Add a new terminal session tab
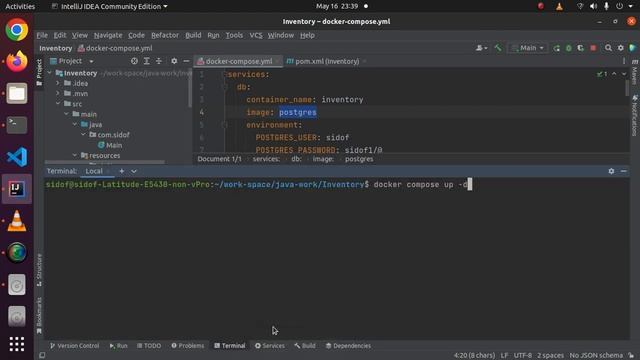The height and width of the screenshot is (360, 640). 122,171
